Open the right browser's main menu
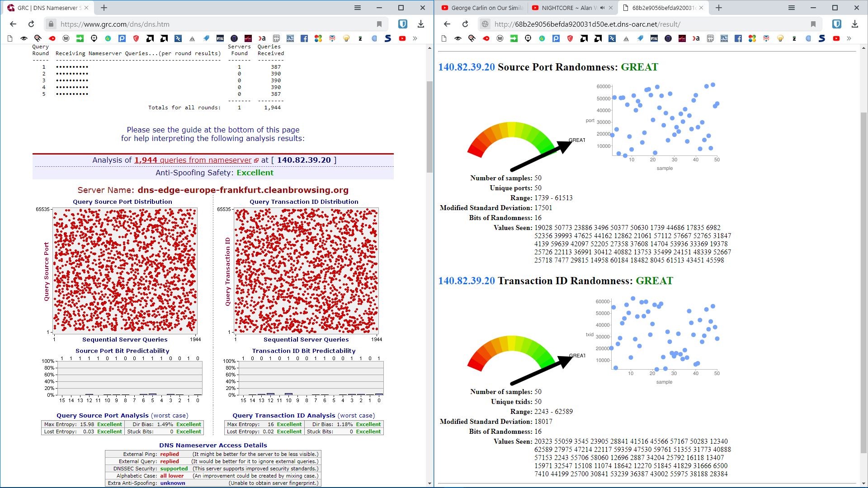The width and height of the screenshot is (868, 488). coord(792,8)
